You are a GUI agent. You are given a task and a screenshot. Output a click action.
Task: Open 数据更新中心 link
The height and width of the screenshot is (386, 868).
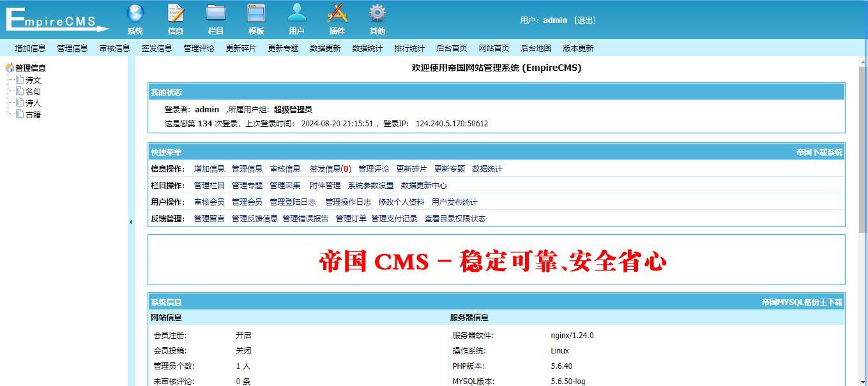(x=424, y=186)
